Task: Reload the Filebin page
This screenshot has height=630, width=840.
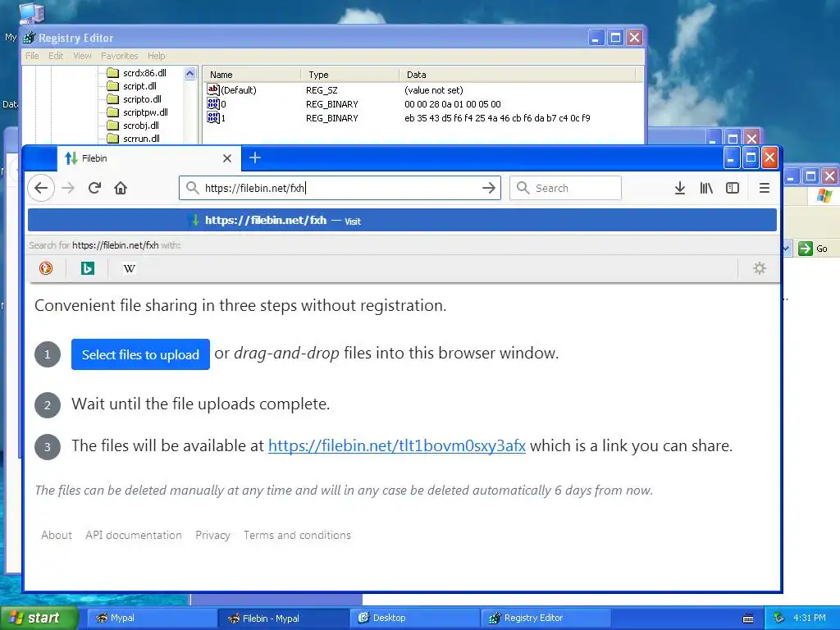Action: pyautogui.click(x=95, y=188)
